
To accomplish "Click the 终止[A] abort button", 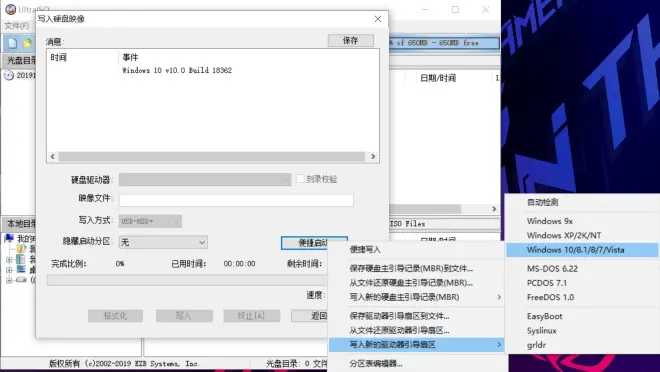I will (252, 316).
